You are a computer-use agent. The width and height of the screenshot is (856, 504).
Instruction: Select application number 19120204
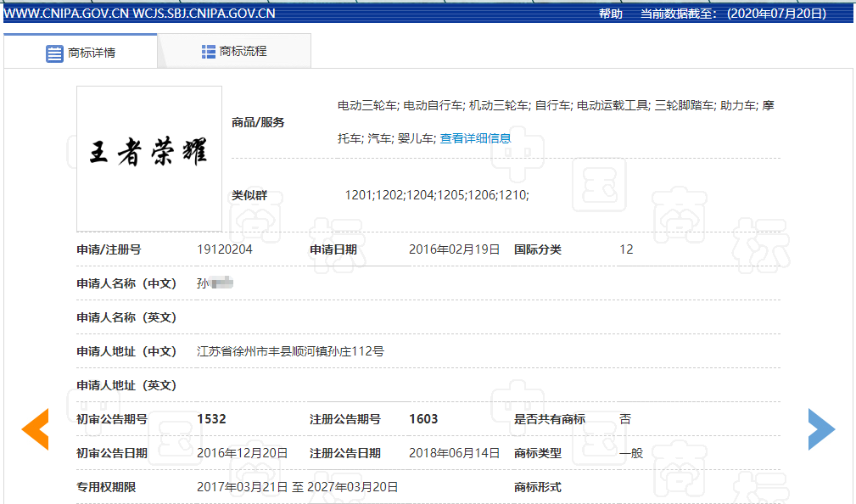(x=224, y=249)
